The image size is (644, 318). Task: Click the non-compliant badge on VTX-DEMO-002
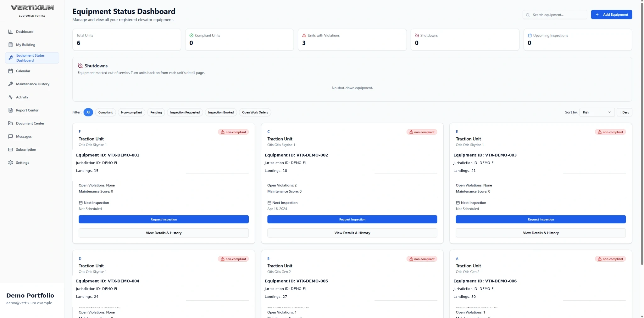click(x=422, y=132)
